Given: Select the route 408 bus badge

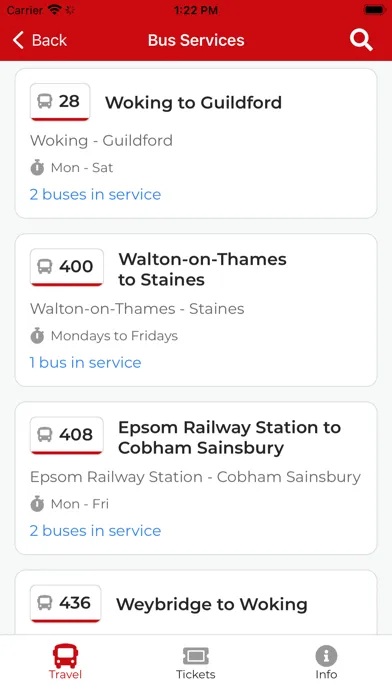Looking at the screenshot, I should pyautogui.click(x=67, y=435).
